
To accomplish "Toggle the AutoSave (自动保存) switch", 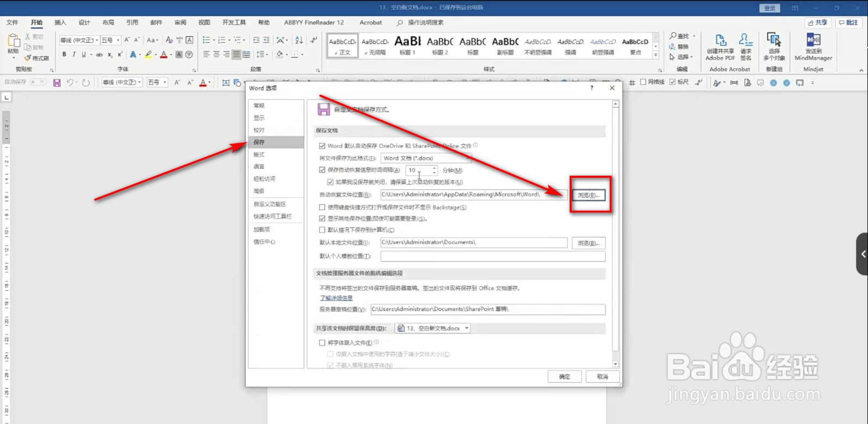I will 37,82.
